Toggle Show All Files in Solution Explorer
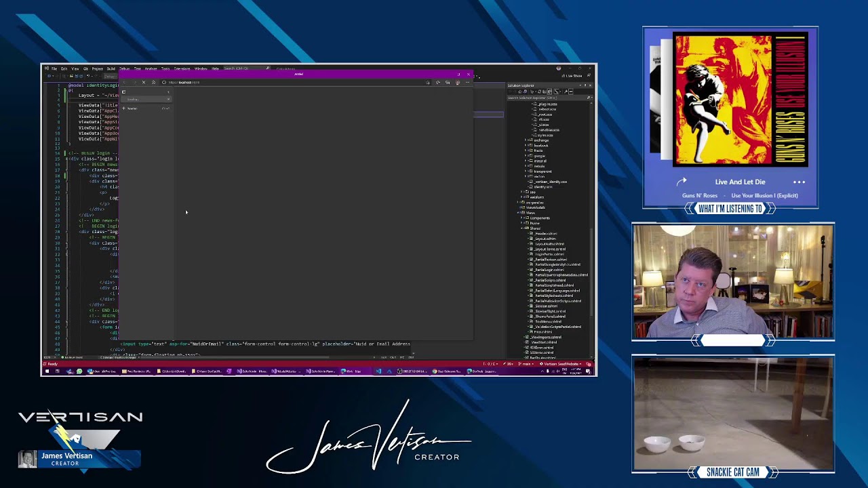 (549, 91)
